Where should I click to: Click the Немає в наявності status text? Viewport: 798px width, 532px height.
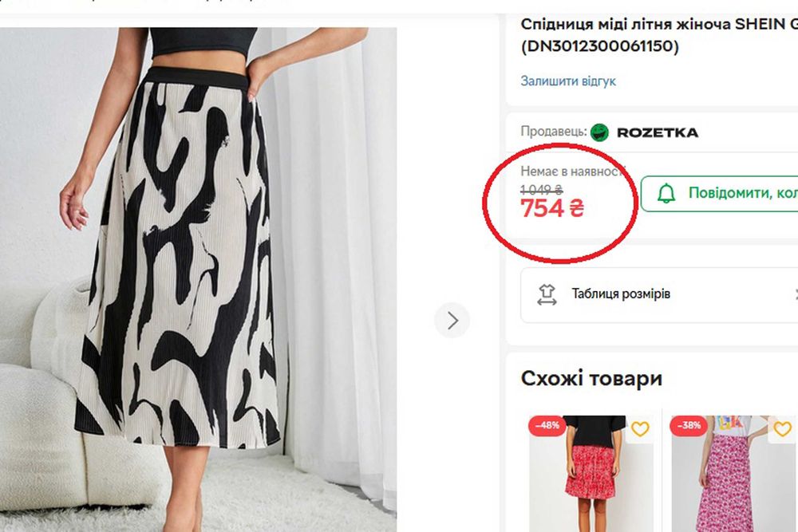(573, 171)
